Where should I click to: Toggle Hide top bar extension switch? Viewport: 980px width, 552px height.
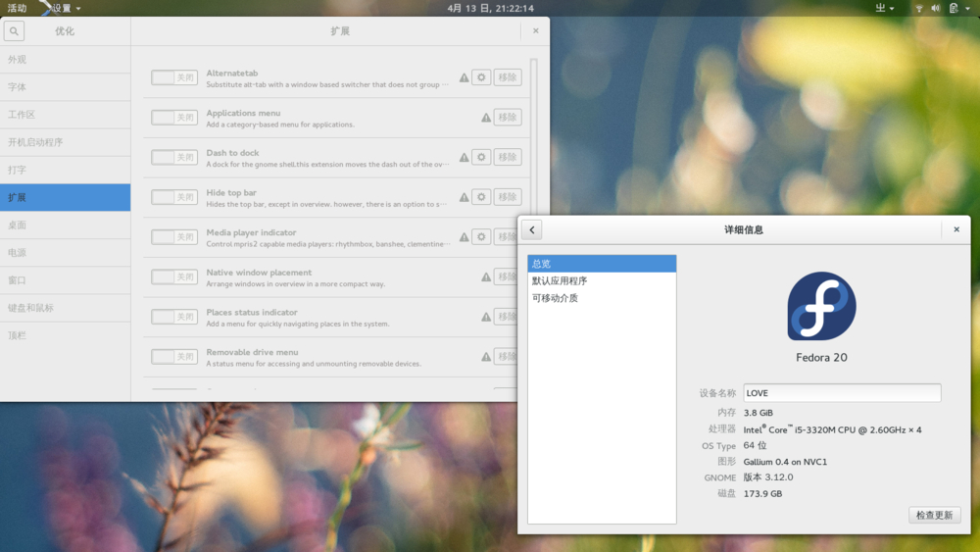(174, 197)
